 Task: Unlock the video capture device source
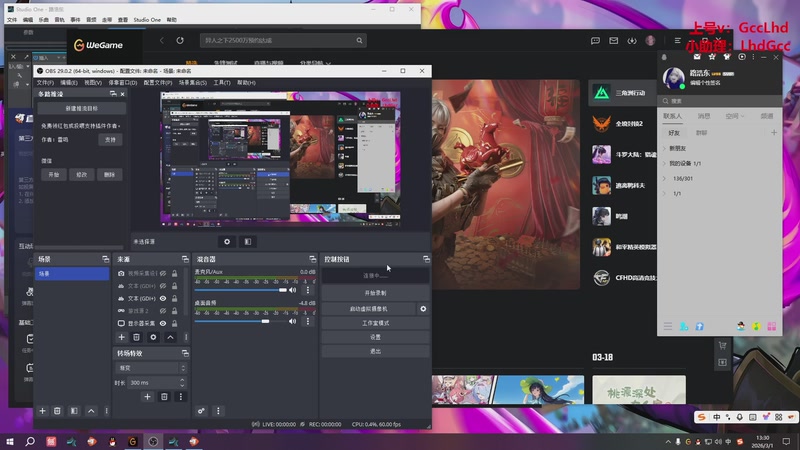click(174, 273)
